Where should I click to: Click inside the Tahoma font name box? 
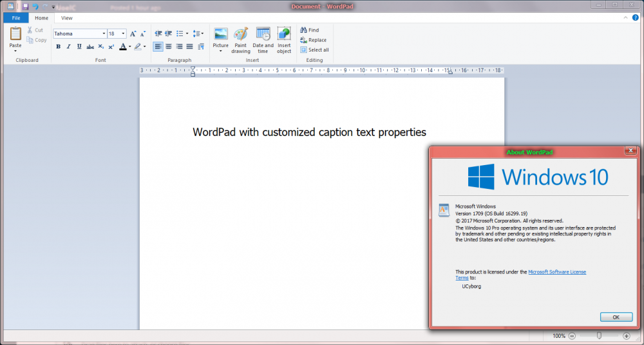pos(77,34)
